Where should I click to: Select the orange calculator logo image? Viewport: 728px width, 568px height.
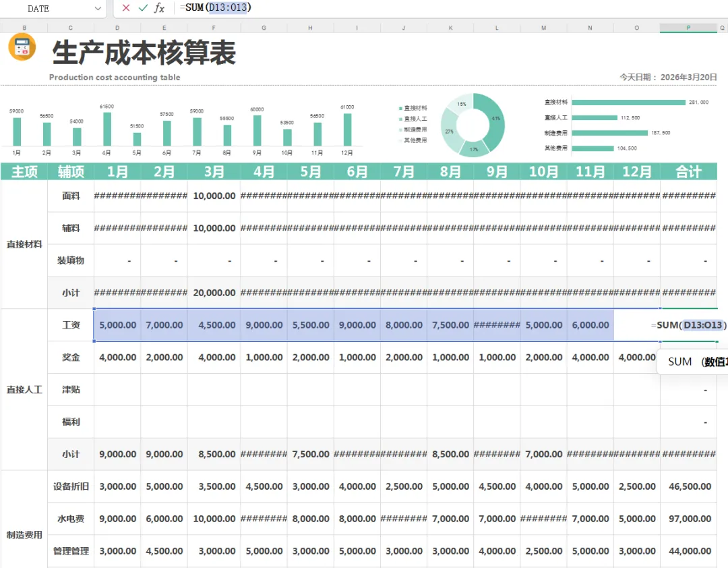pos(22,47)
